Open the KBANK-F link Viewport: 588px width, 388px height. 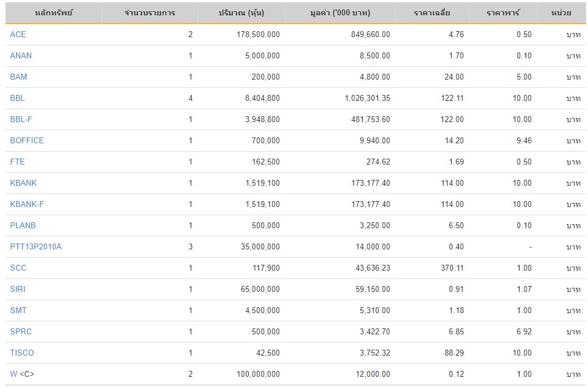pos(27,204)
